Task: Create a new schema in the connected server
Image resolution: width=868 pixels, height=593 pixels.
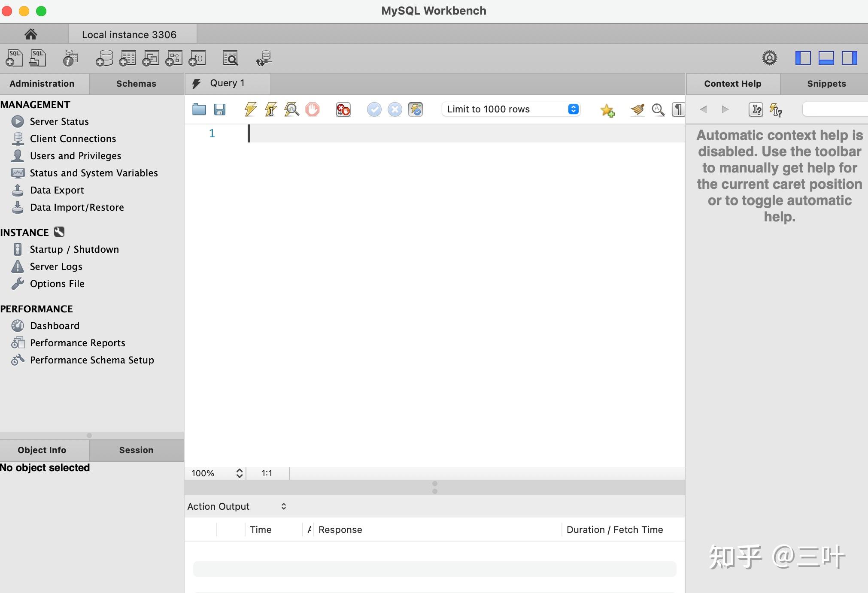Action: (x=103, y=58)
